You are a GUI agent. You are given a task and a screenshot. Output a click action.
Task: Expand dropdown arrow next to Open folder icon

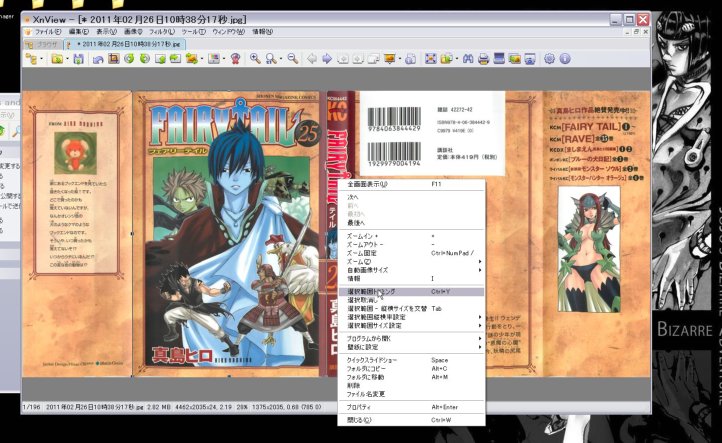pyautogui.click(x=67, y=59)
